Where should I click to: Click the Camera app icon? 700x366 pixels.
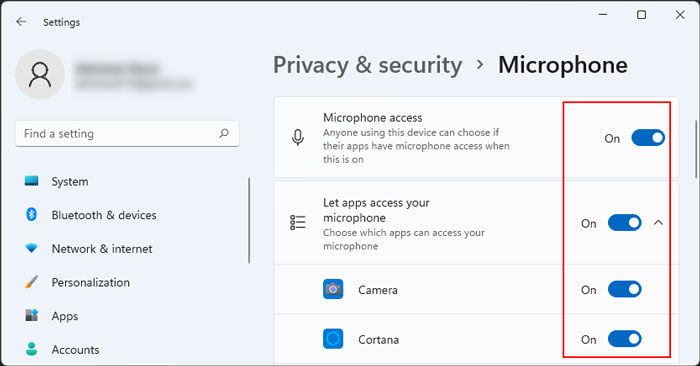click(x=333, y=289)
